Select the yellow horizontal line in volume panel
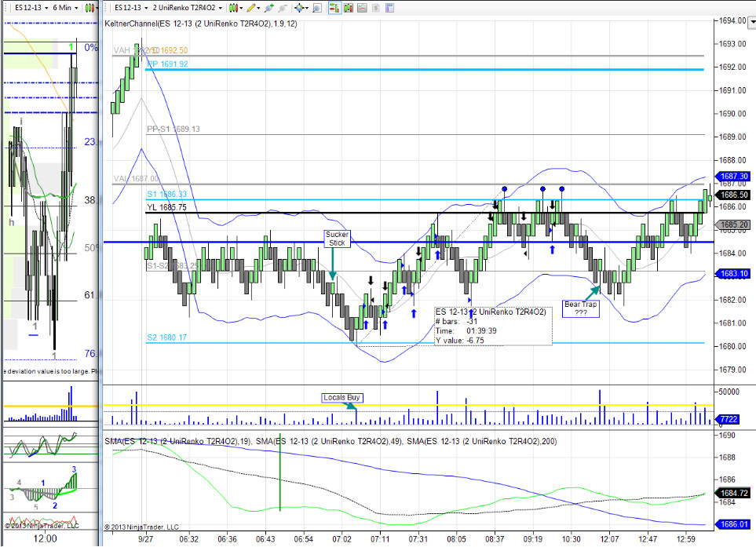756x547 pixels. pos(408,405)
